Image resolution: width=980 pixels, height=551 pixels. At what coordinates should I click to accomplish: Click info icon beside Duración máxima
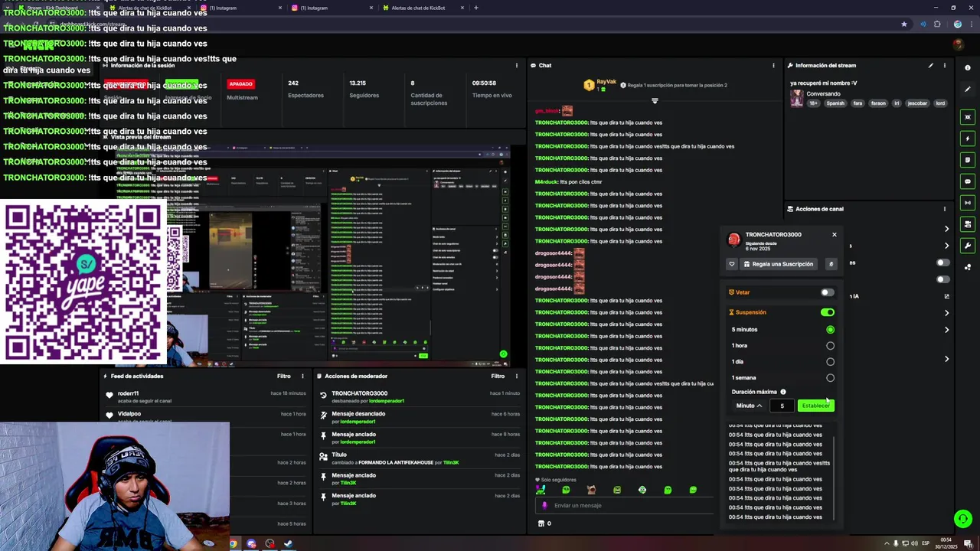coord(782,392)
